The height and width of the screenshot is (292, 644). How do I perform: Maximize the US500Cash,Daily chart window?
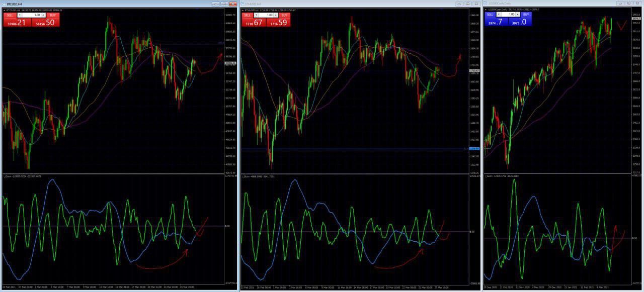click(x=629, y=3)
